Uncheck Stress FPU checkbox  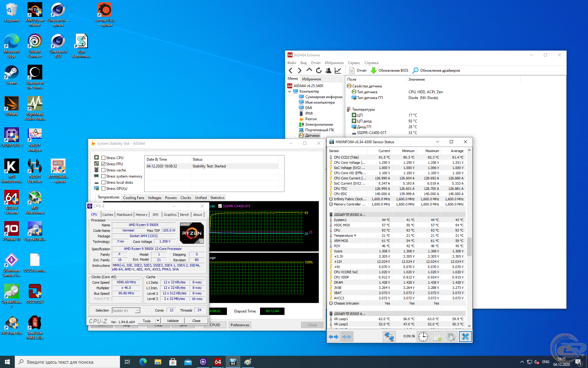point(103,164)
